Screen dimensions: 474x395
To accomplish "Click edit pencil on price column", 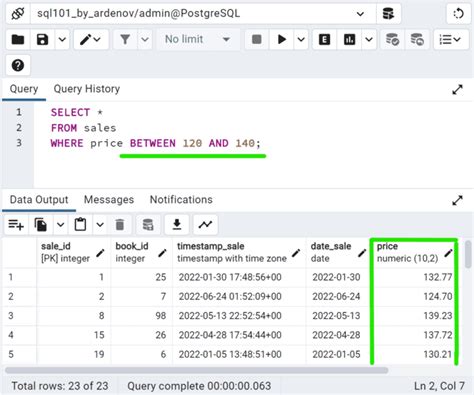I will tap(448, 253).
